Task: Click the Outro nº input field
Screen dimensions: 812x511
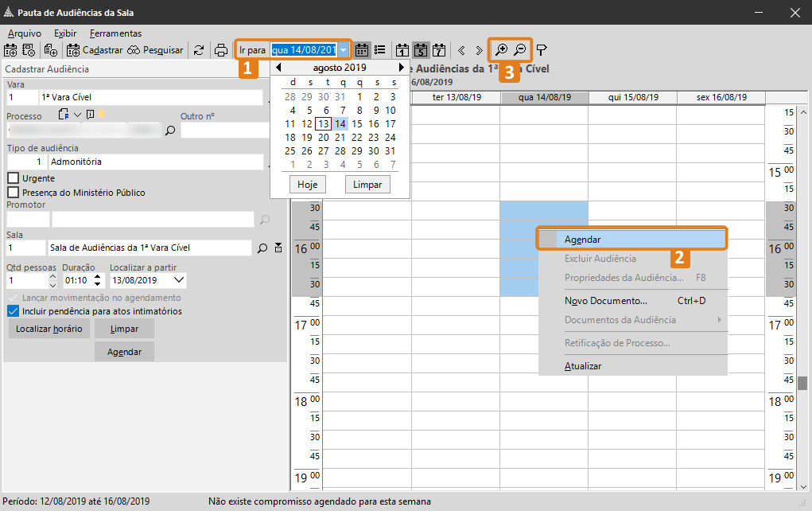Action: pyautogui.click(x=225, y=131)
